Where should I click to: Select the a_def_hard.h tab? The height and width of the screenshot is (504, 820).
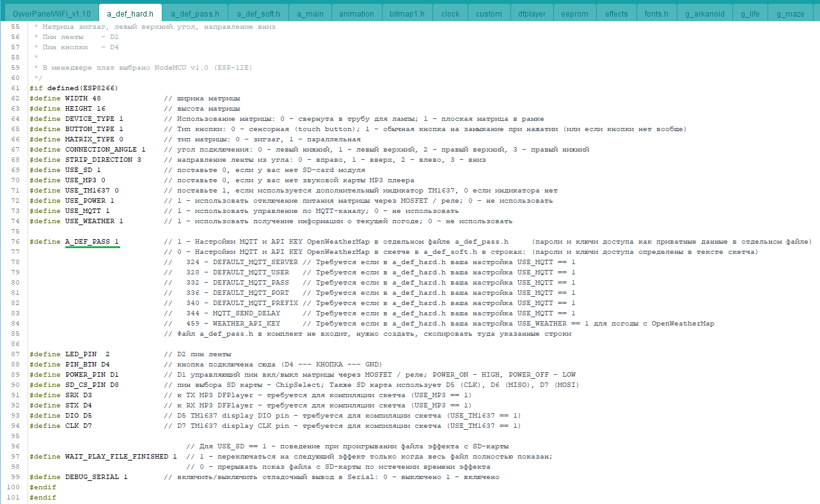tap(130, 13)
